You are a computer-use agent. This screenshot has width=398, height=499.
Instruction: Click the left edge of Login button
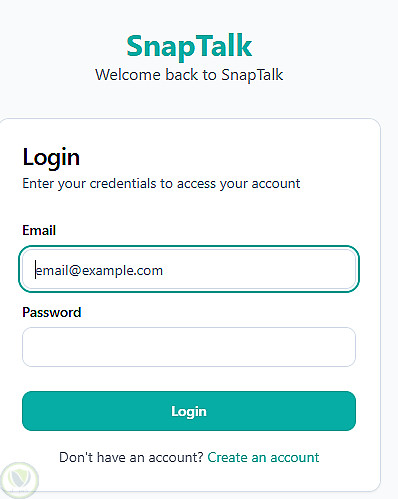30,411
